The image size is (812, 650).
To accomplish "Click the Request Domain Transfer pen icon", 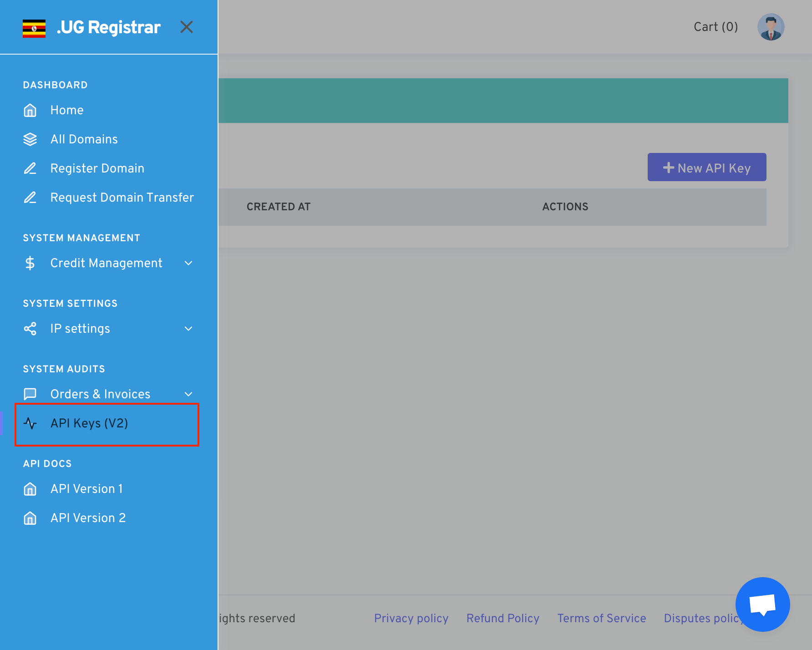I will pos(30,198).
